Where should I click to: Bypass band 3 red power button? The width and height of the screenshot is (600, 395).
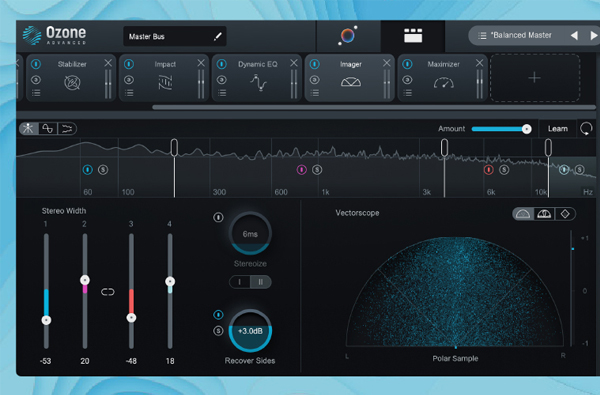(489, 169)
